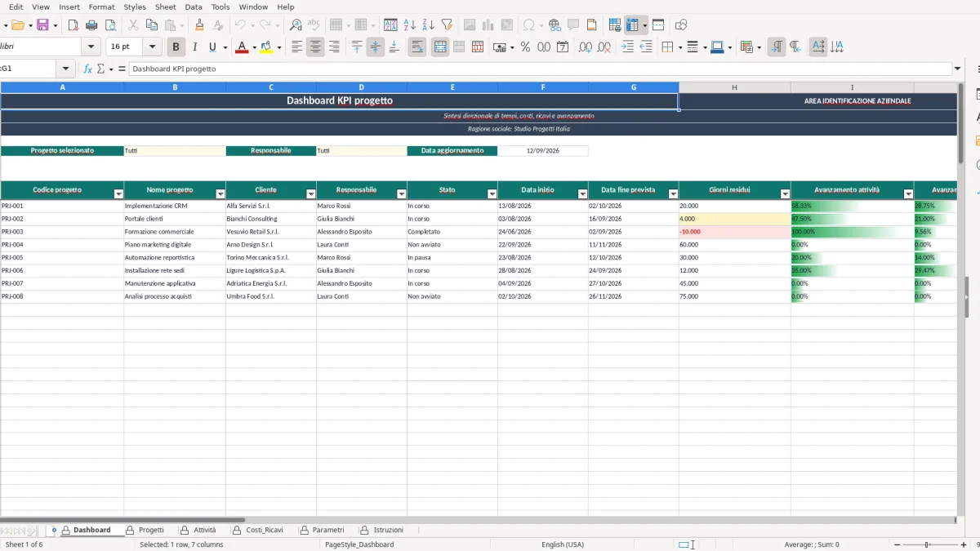Screen dimensions: 980x551
Task: Click the Print icon
Action: coord(92,25)
